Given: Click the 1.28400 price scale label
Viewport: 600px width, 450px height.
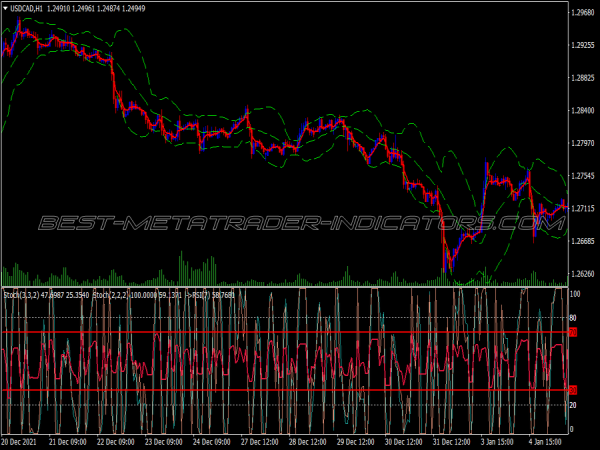Looking at the screenshot, I should [x=582, y=111].
